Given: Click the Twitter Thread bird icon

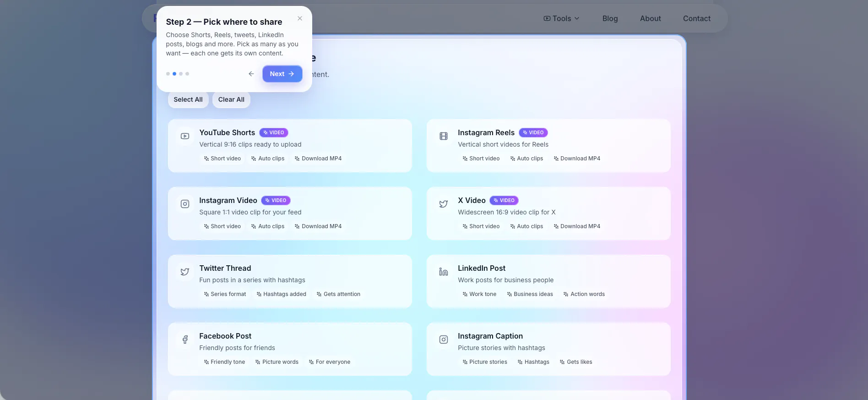Looking at the screenshot, I should click(185, 272).
